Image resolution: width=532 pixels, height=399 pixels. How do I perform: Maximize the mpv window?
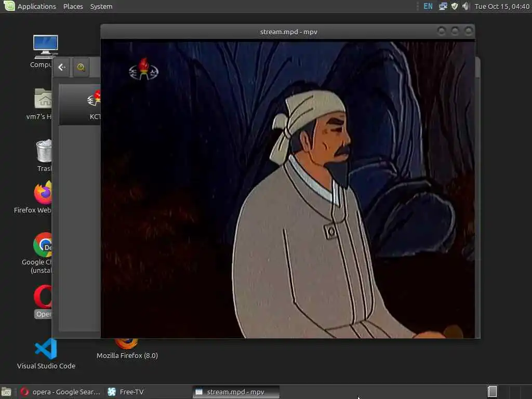pos(455,32)
